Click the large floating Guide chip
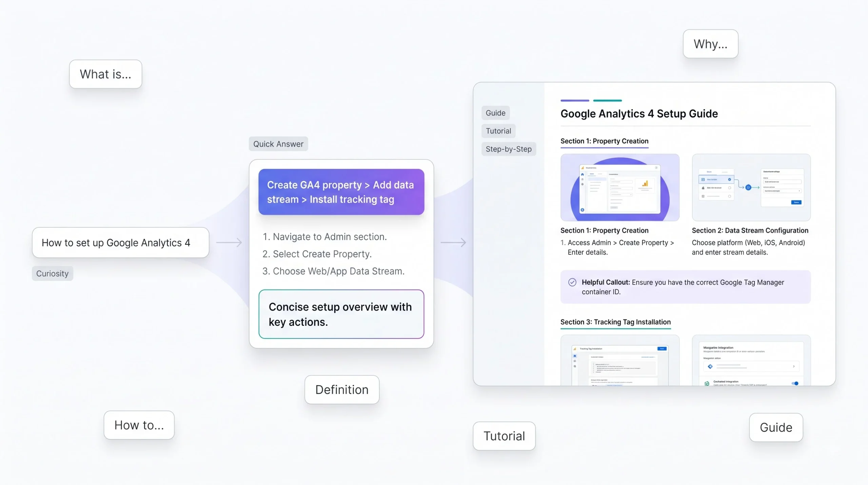The image size is (868, 485). (776, 428)
